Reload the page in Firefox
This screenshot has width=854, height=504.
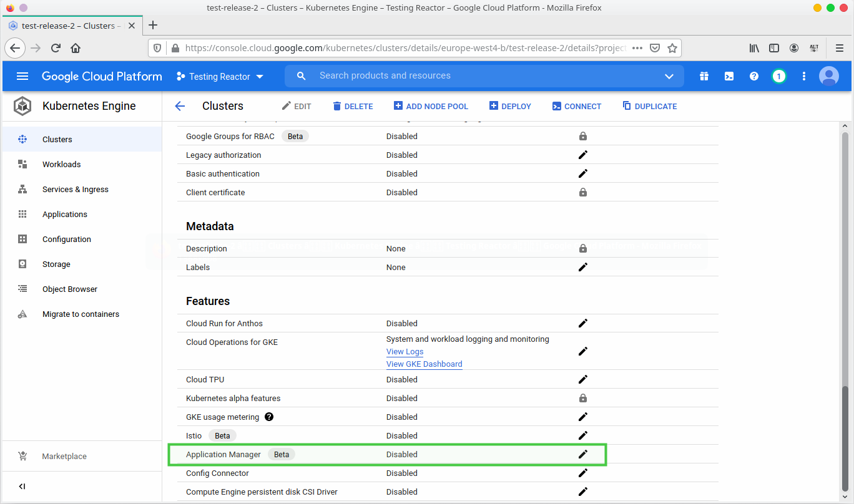point(56,48)
